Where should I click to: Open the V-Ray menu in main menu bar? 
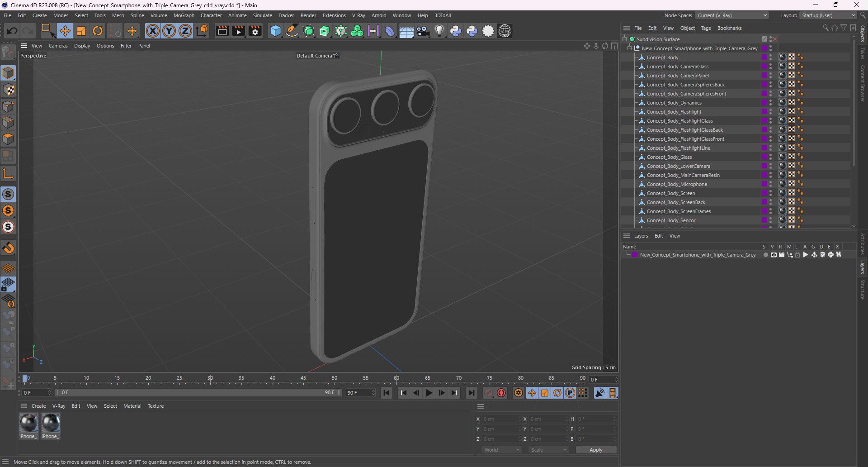[359, 15]
